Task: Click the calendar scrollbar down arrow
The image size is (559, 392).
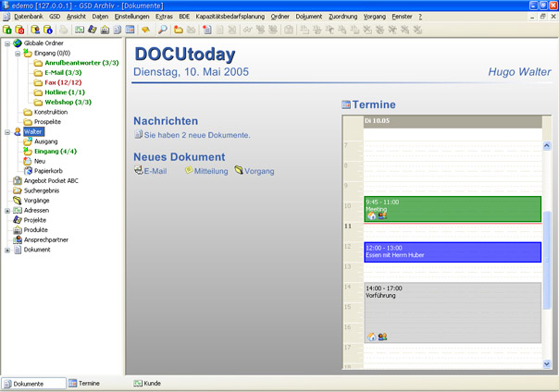Action: coord(546,366)
